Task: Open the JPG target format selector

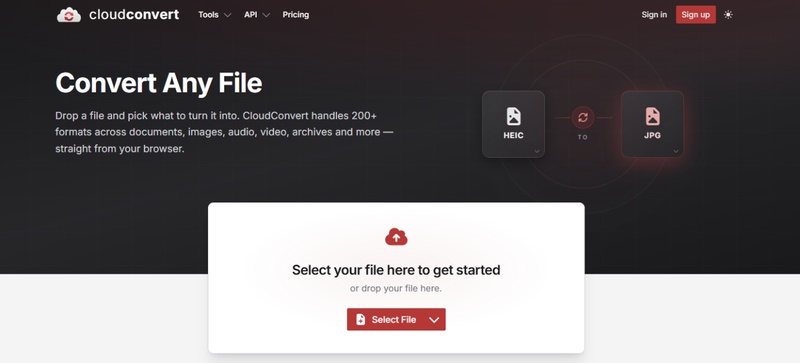Action: pyautogui.click(x=653, y=124)
